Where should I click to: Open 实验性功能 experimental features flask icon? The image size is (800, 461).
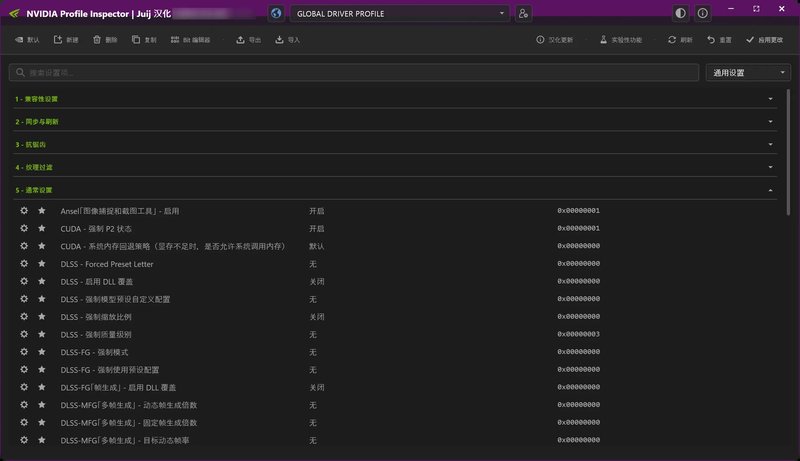coord(621,40)
